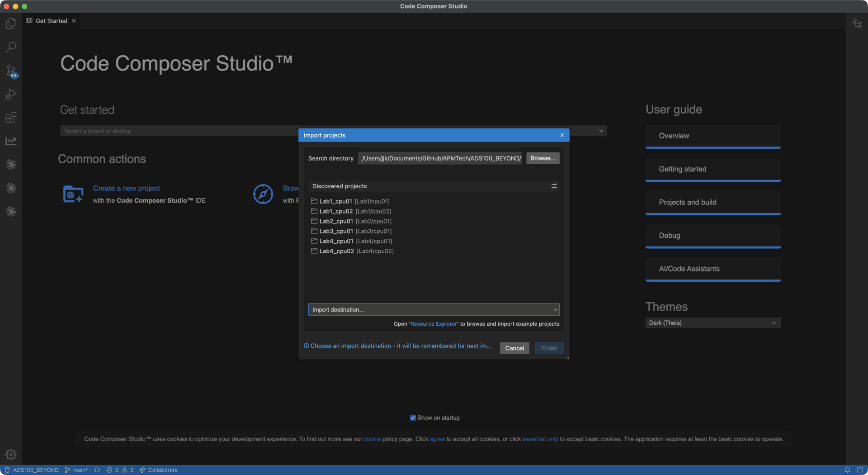Image resolution: width=868 pixels, height=475 pixels.
Task: Open Source Control view with 99+ badge
Action: [11, 71]
